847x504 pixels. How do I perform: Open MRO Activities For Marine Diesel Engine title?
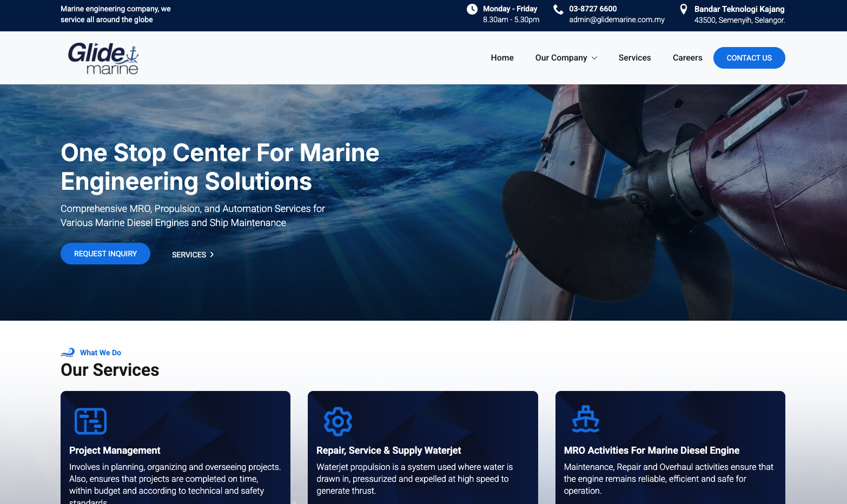(652, 450)
